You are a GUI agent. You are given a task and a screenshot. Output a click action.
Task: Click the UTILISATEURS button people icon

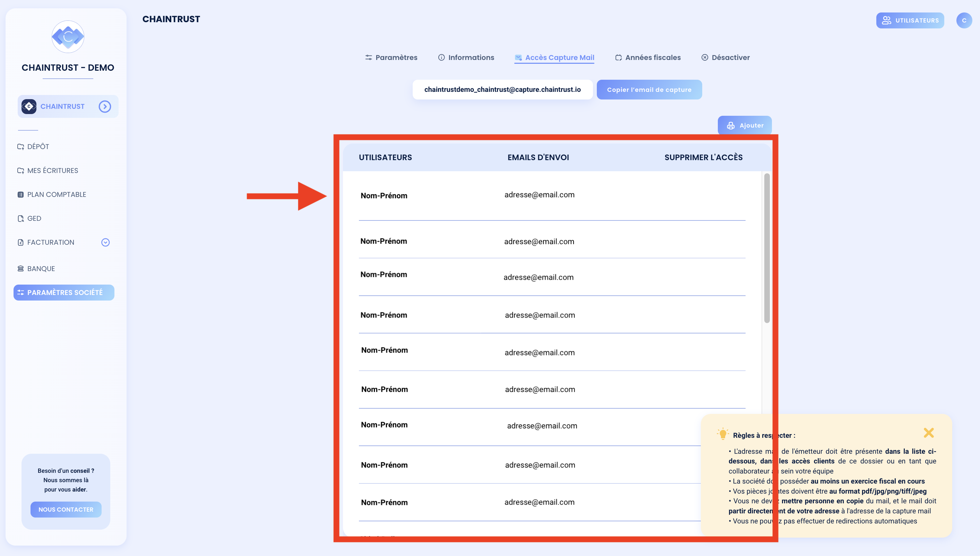(886, 20)
